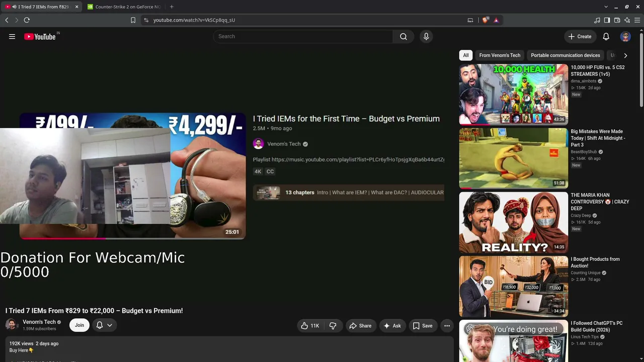Like the video with 11K likes
Image resolution: width=644 pixels, height=362 pixels.
pos(310,326)
